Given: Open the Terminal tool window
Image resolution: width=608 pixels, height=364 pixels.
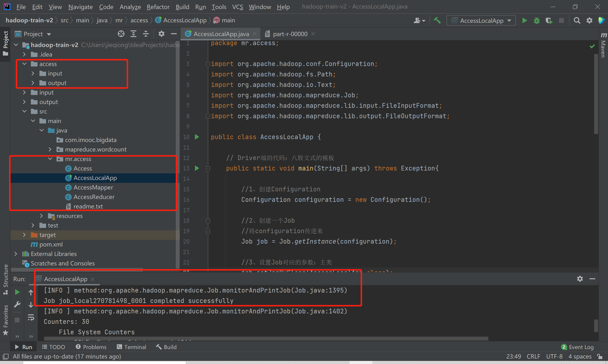Looking at the screenshot, I should pyautogui.click(x=132, y=347).
